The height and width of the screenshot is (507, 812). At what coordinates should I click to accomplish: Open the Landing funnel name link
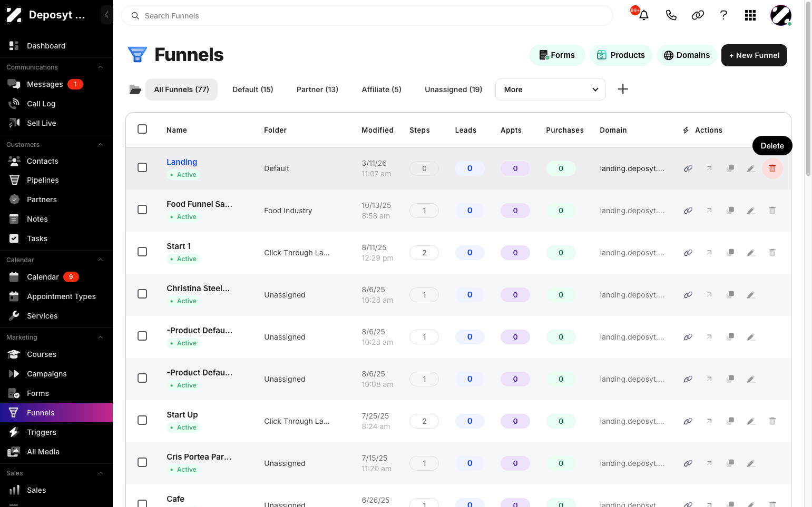[182, 162]
